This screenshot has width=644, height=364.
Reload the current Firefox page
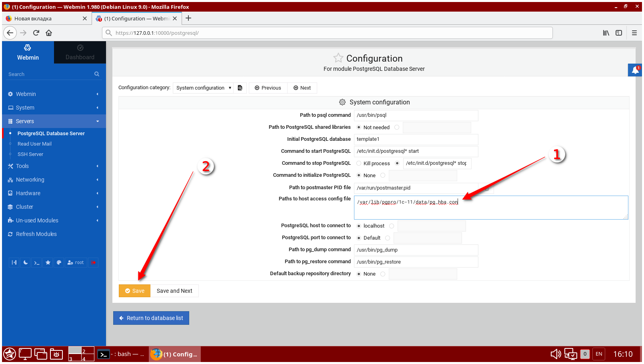(36, 33)
